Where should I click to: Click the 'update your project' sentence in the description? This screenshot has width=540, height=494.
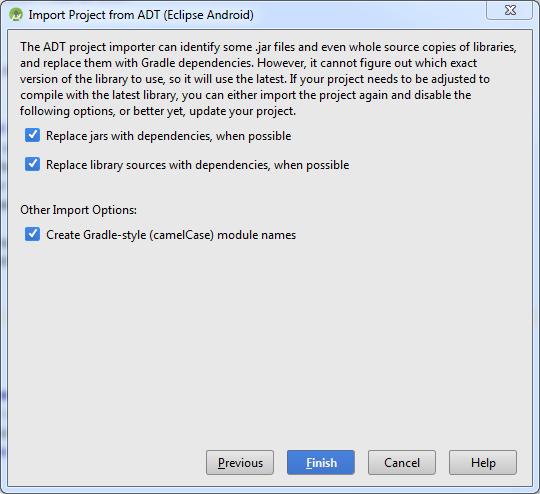(242, 111)
